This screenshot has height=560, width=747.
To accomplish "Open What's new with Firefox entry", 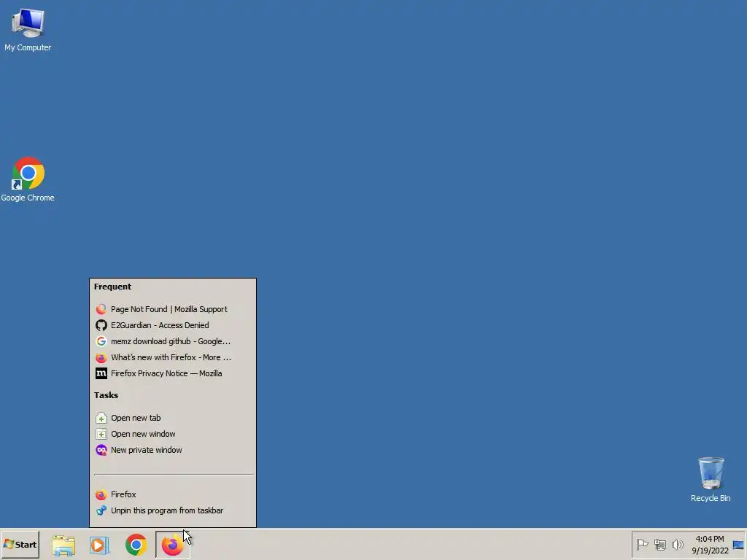I will [x=172, y=357].
